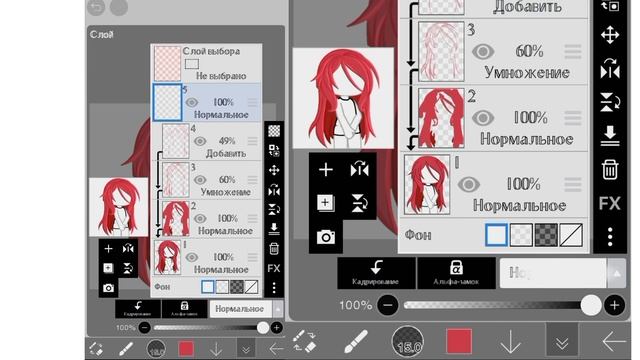The width and height of the screenshot is (640, 360).
Task: Tap the brush-eraser swap icon in the enlarged bottom bar
Action: [304, 341]
